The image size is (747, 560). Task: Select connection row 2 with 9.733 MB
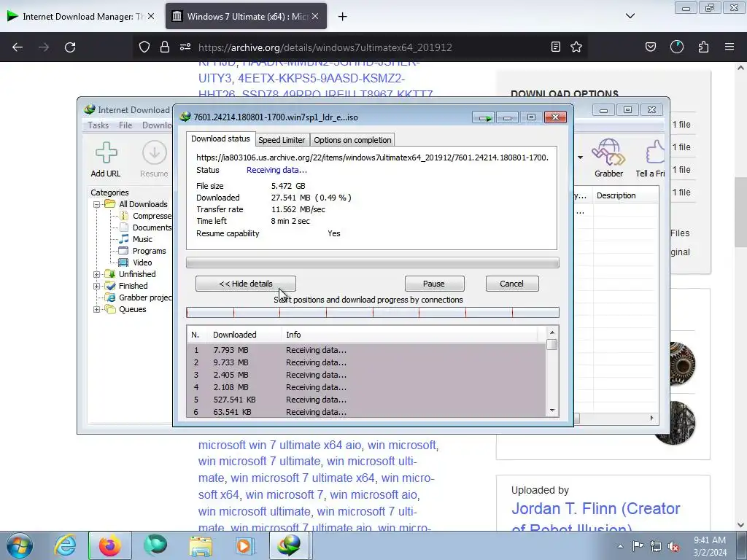[366, 362]
